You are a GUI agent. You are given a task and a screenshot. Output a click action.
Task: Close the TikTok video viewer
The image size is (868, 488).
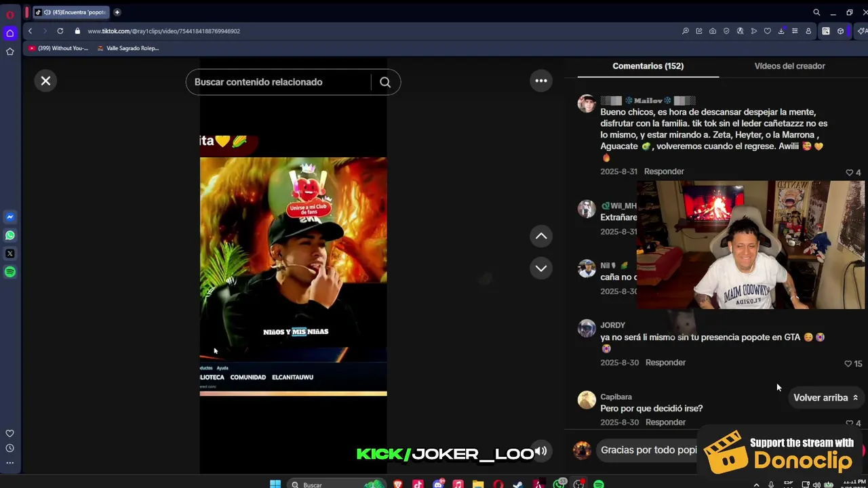point(45,81)
